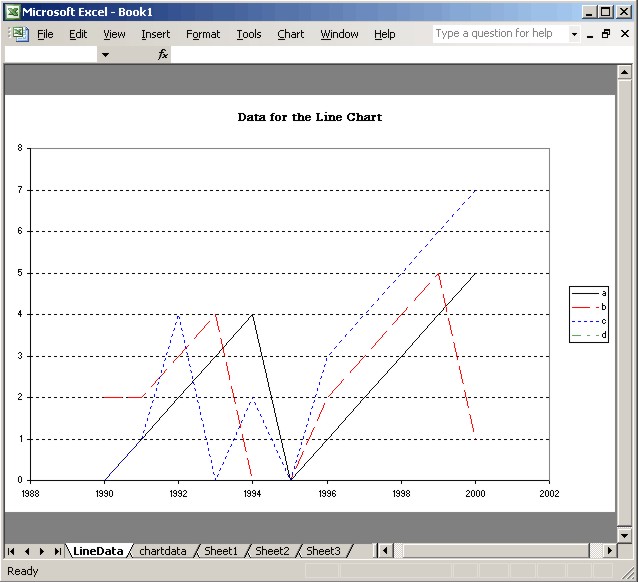The image size is (638, 582).
Task: Select series b red line legend entry
Action: pos(590,306)
